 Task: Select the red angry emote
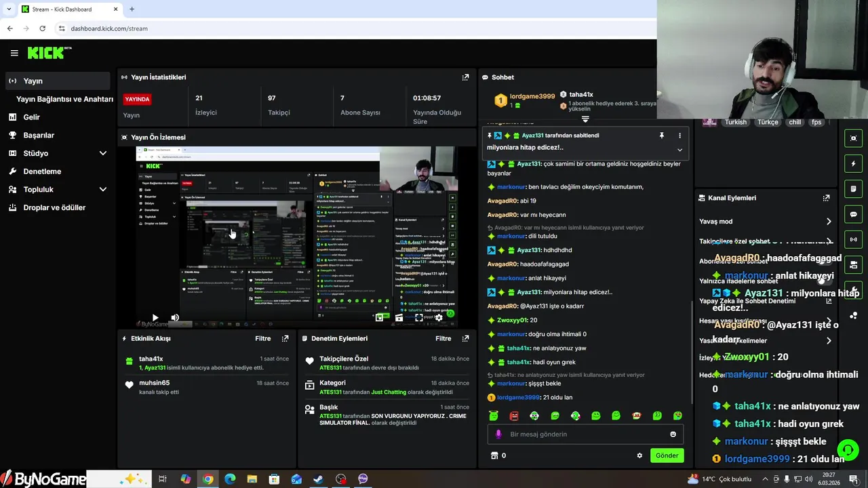[x=514, y=415]
